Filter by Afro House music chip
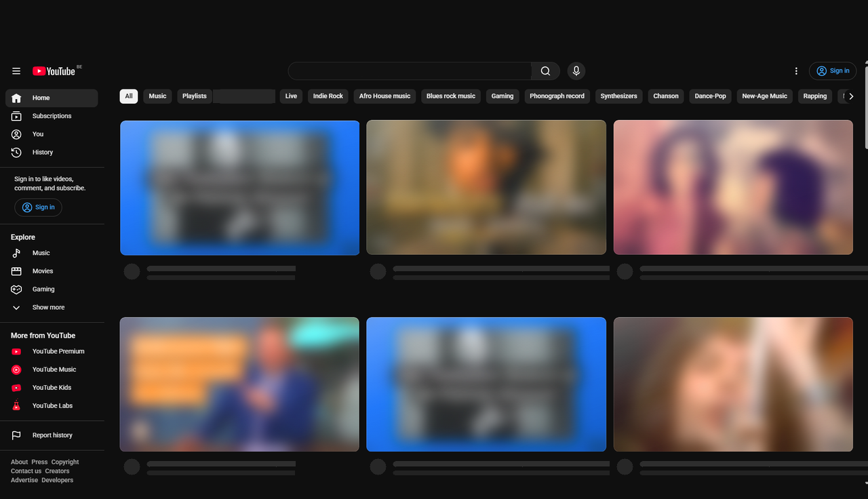 point(385,96)
